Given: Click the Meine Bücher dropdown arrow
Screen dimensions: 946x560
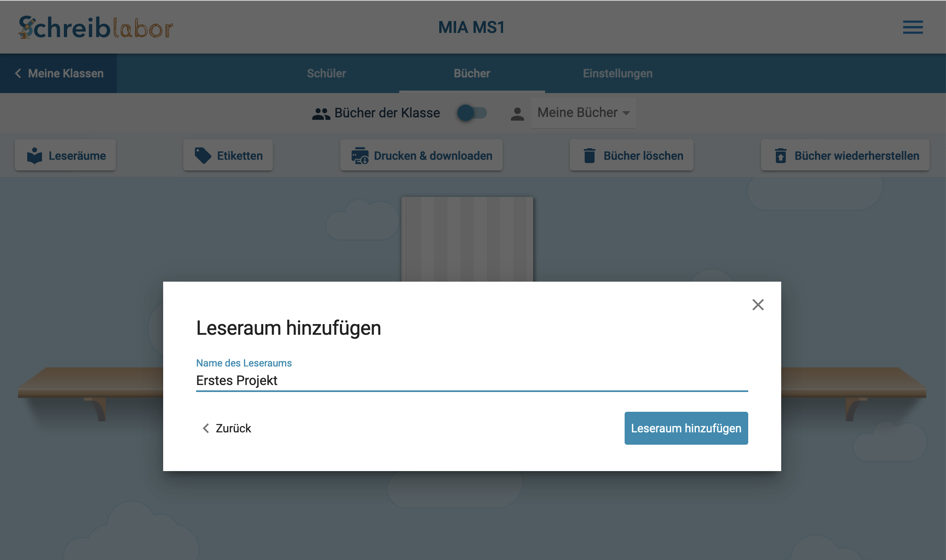Looking at the screenshot, I should 626,113.
